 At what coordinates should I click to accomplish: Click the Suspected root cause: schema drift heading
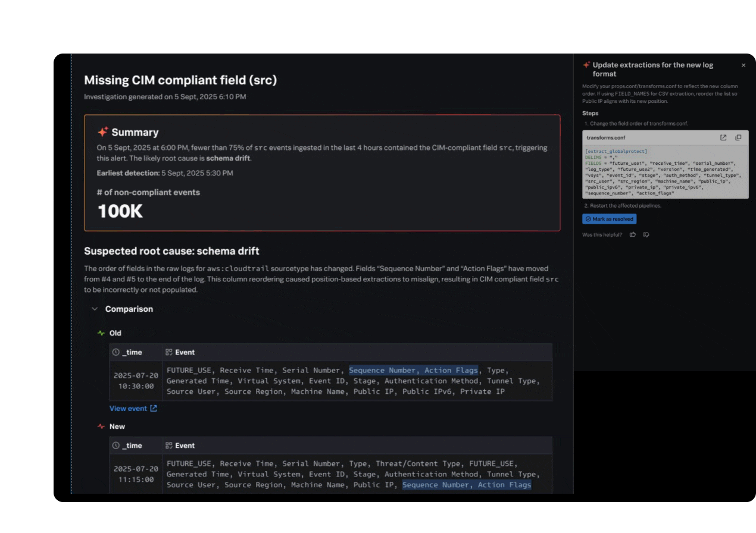[x=171, y=251]
